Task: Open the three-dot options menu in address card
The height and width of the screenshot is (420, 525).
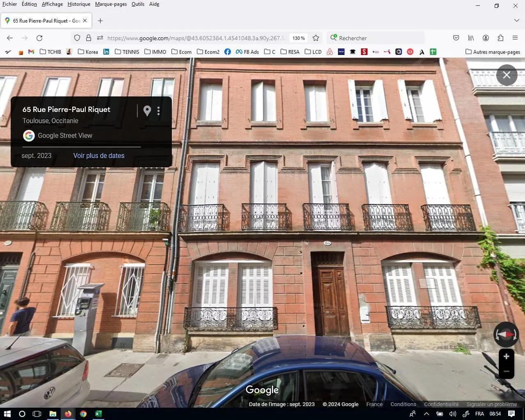Action: [158, 111]
